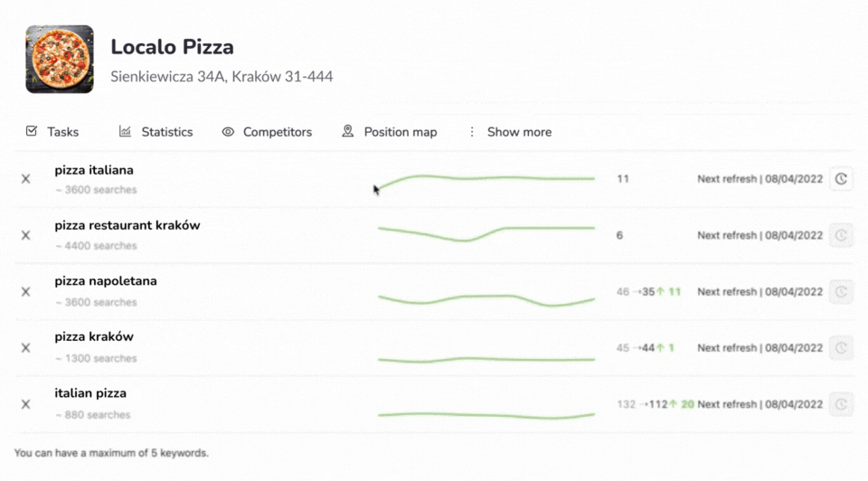Screen dimensions: 868x481
Task: Click refresh clock icon for italian pizza
Action: tap(841, 404)
